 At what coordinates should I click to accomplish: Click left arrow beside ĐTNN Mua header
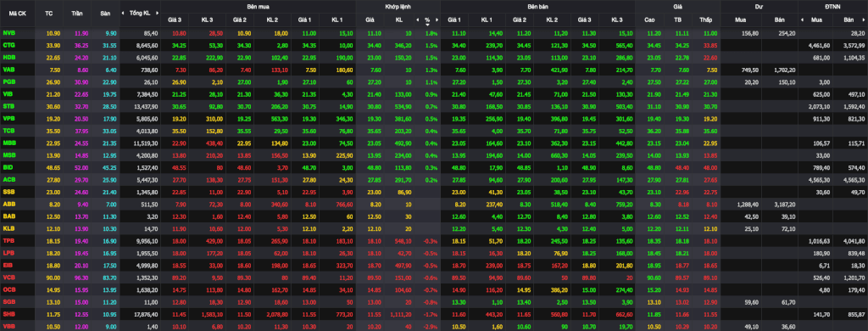click(803, 20)
